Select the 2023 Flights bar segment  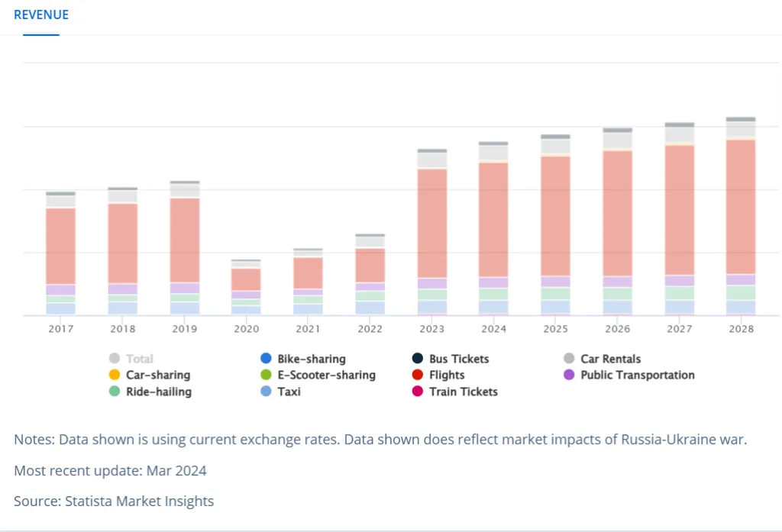[432, 223]
